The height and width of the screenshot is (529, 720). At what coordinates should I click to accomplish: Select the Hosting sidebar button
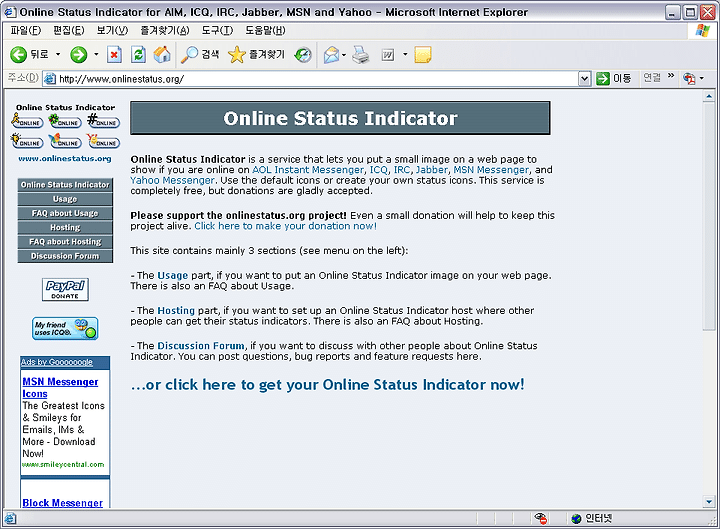click(65, 227)
